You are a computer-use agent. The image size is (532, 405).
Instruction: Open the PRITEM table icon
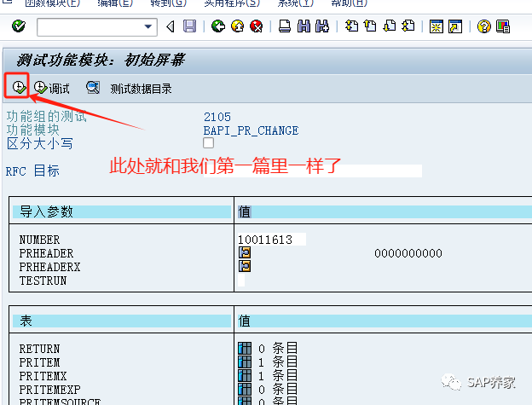click(245, 362)
